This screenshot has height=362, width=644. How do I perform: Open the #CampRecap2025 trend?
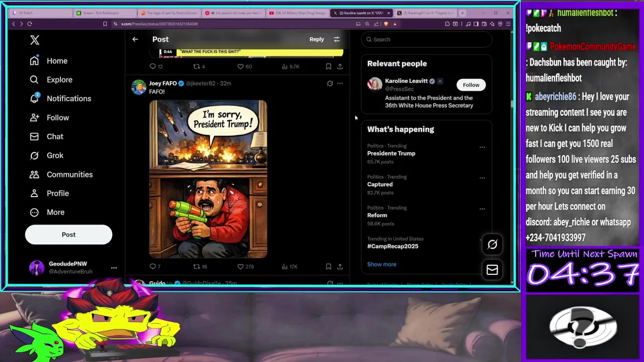(392, 246)
